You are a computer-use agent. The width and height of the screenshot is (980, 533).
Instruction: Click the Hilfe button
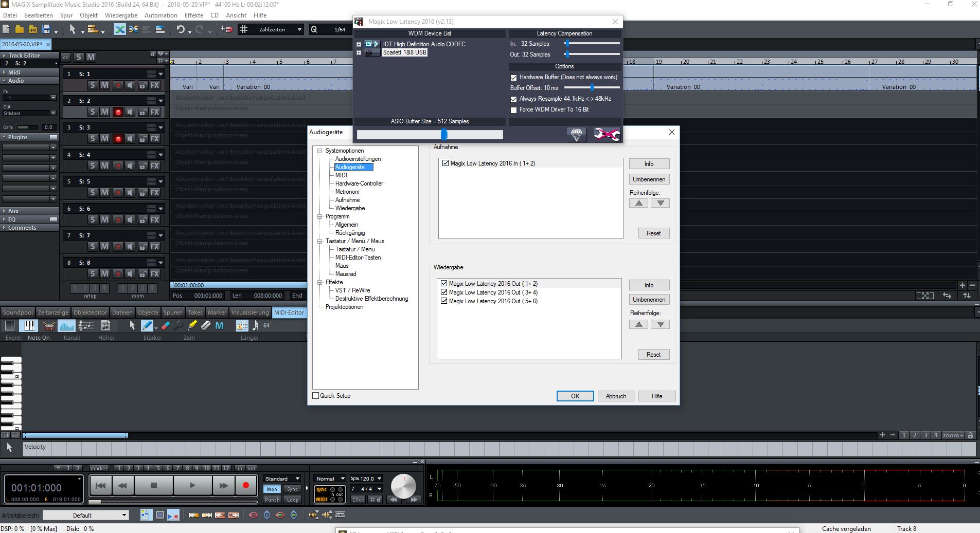point(657,396)
